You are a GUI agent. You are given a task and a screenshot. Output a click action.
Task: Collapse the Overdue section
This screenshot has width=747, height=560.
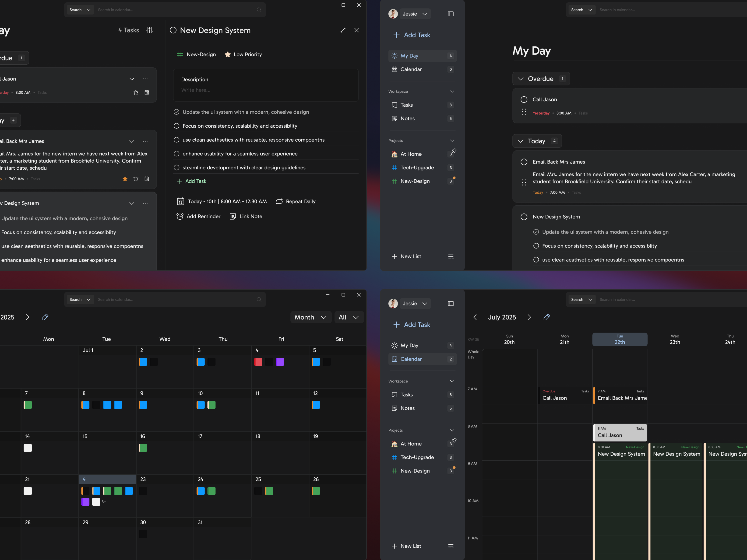[520, 78]
